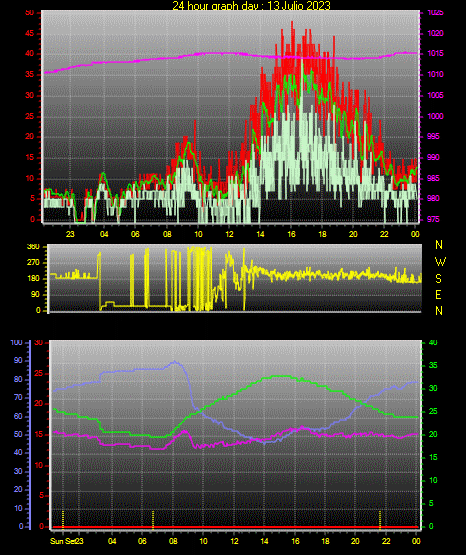Image resolution: width=466 pixels, height=555 pixels.
Task: Click yellow dotted marker near hour 22 on bottom graph
Action: 380,520
